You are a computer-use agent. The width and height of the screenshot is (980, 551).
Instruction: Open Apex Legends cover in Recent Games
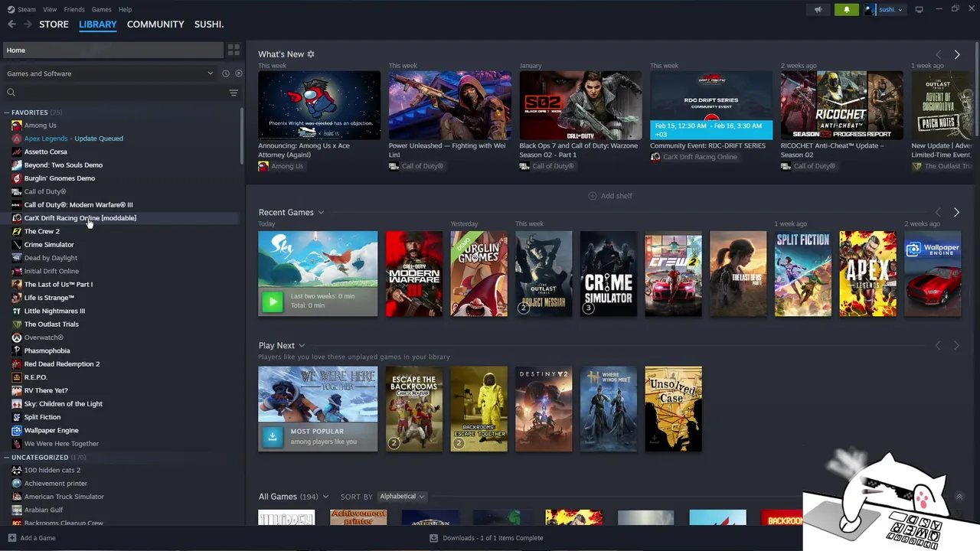tap(867, 274)
